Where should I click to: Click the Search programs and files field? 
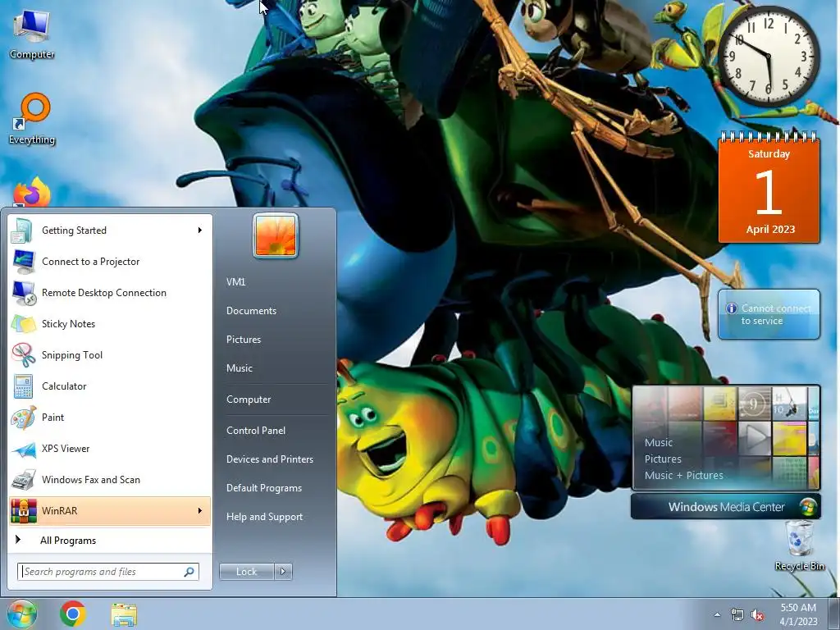108,572
